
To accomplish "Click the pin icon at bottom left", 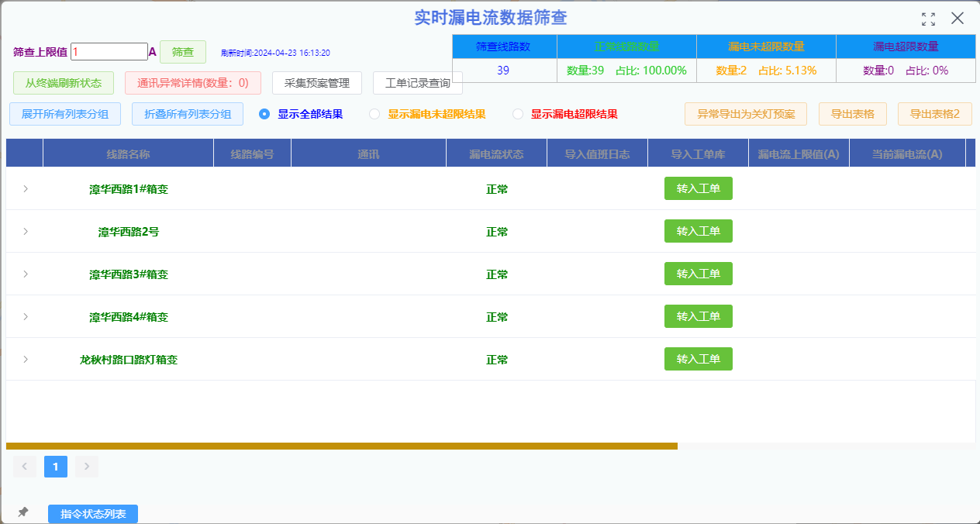I will point(23,512).
